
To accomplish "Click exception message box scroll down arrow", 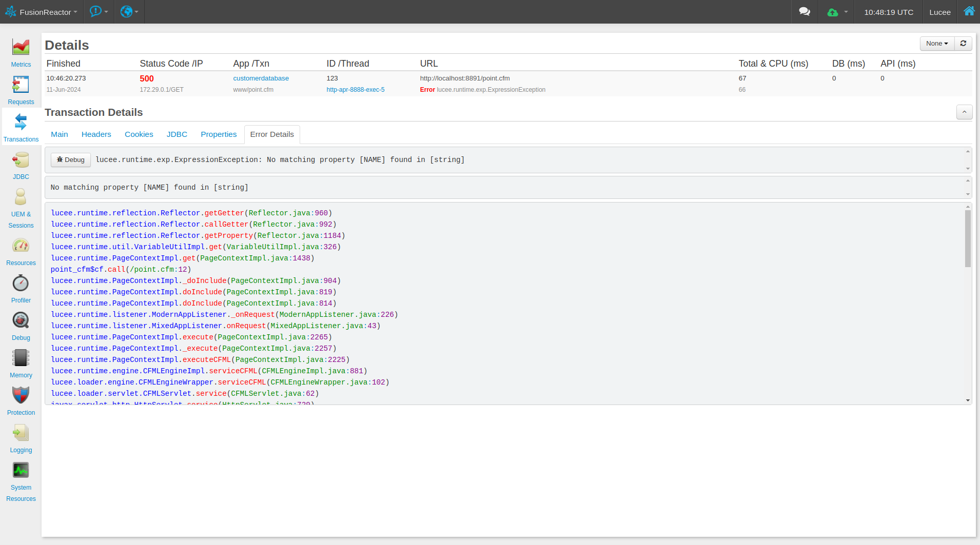I will [x=968, y=169].
